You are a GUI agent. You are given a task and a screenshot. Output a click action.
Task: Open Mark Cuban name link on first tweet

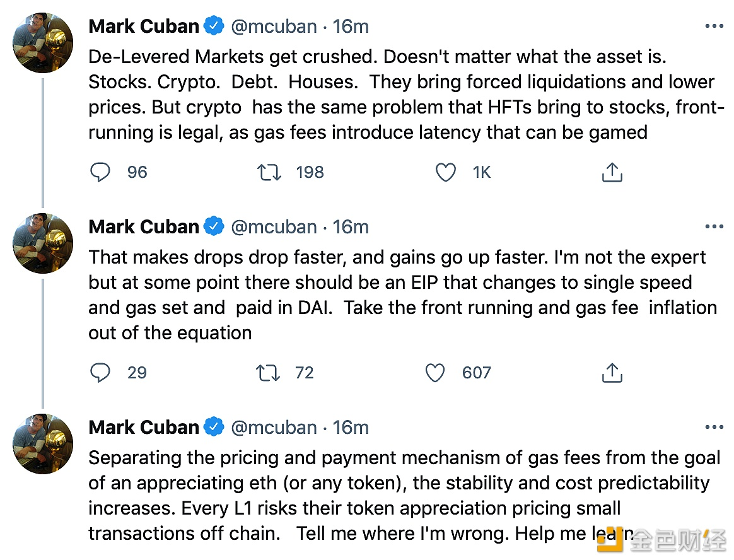(144, 26)
